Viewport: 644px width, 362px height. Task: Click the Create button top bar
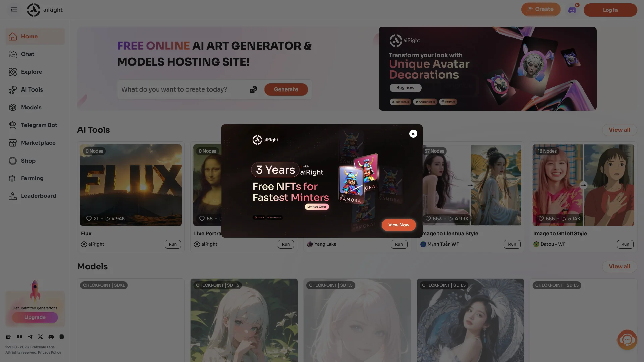pyautogui.click(x=540, y=10)
